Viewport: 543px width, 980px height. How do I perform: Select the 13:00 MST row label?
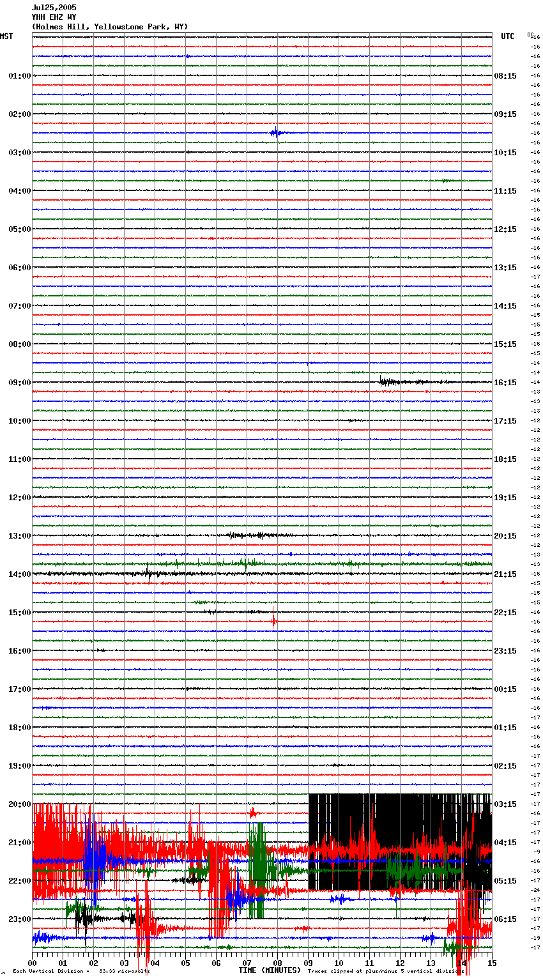(x=19, y=536)
